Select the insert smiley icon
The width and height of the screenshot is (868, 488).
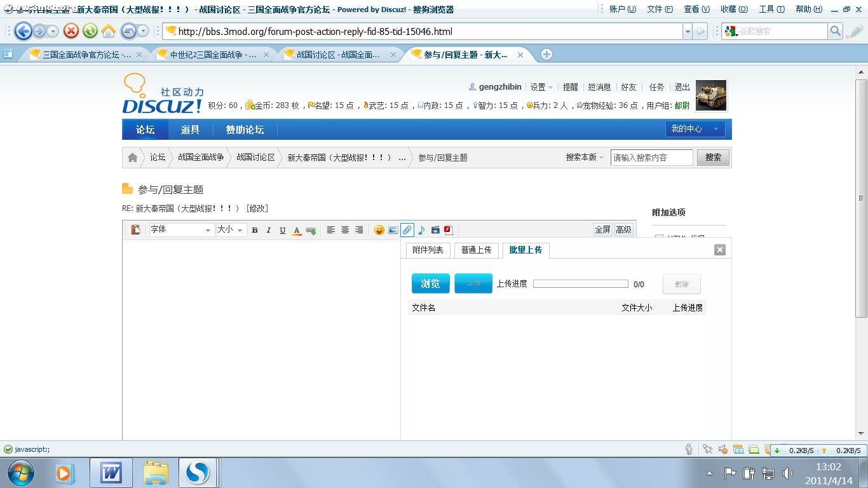[379, 230]
